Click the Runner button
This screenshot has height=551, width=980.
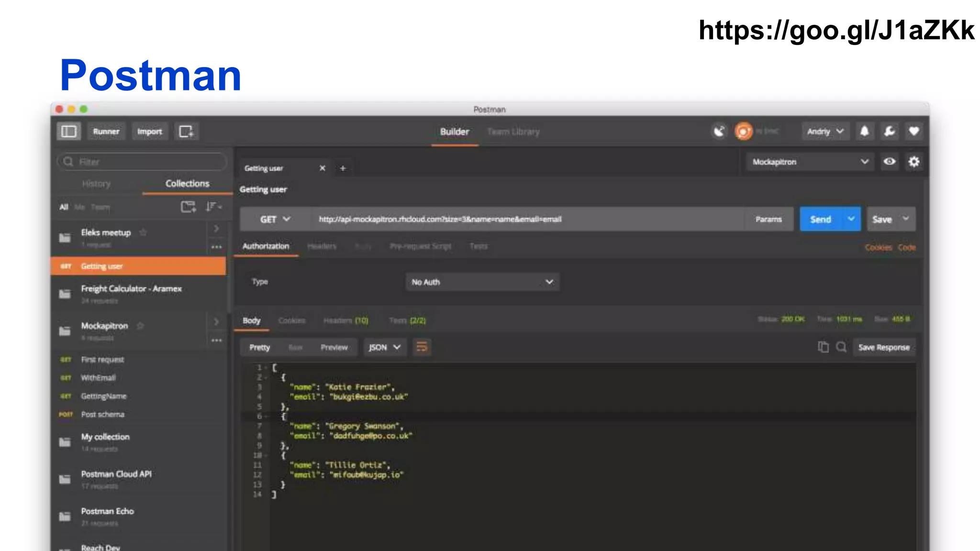[x=106, y=132]
